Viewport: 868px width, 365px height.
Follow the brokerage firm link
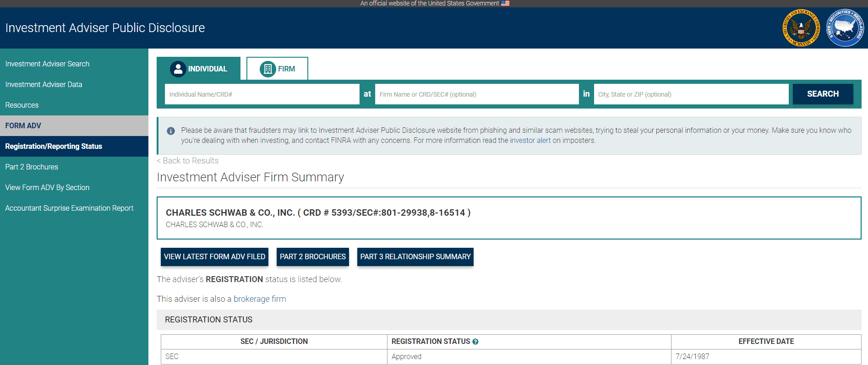[x=260, y=299]
